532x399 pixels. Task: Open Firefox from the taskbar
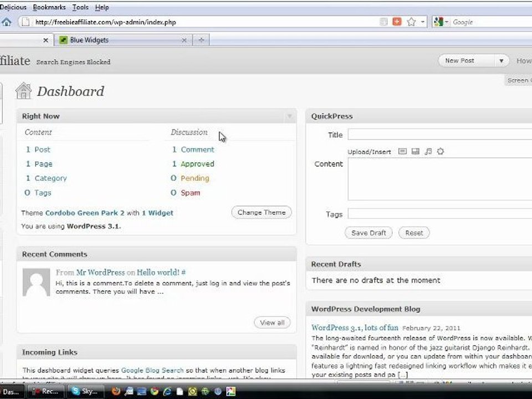(x=116, y=392)
